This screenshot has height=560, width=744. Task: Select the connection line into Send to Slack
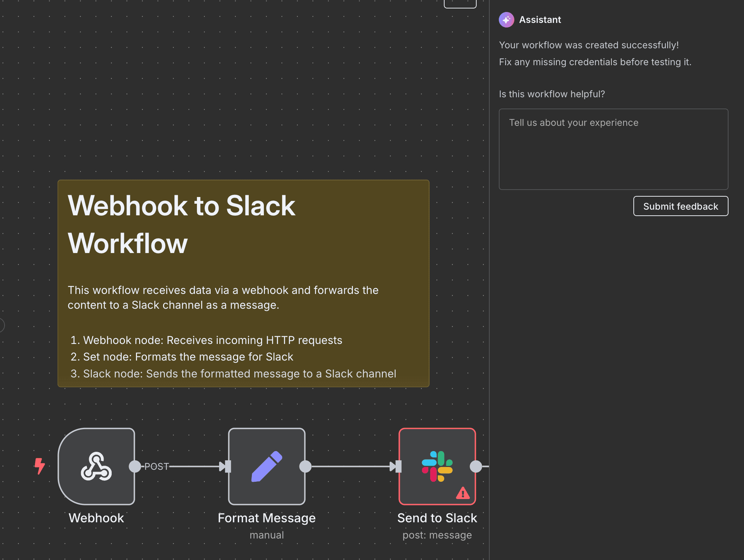tap(351, 466)
